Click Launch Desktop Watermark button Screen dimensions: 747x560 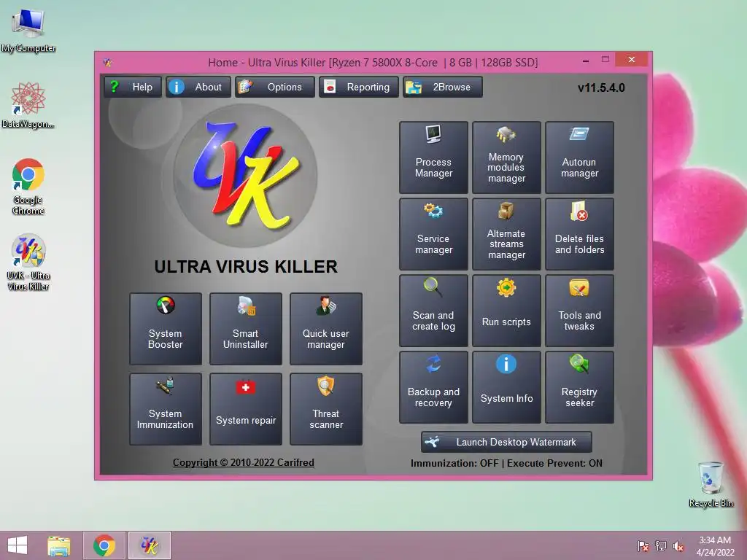click(506, 443)
